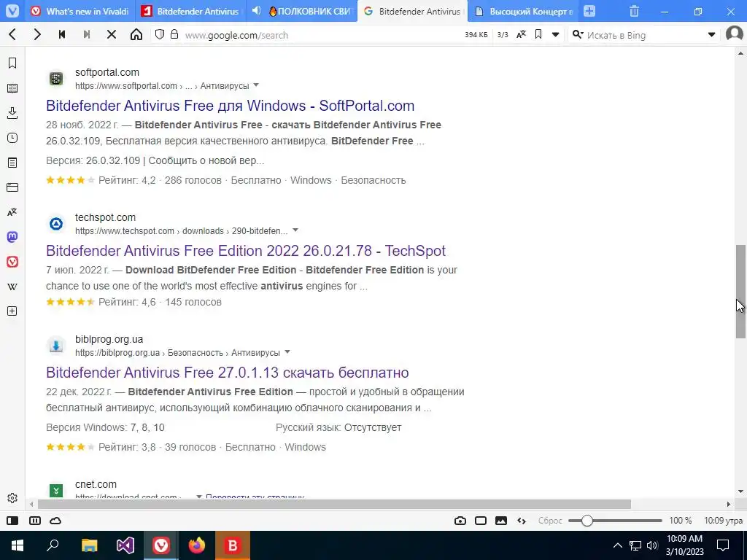Open the Wikipedia web panel
The image size is (747, 560).
point(12,287)
